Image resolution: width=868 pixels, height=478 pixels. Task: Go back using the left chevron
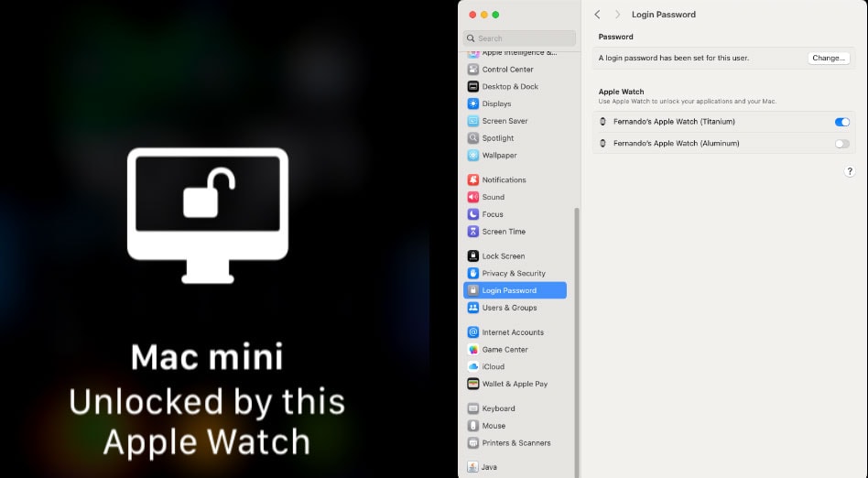coord(598,15)
